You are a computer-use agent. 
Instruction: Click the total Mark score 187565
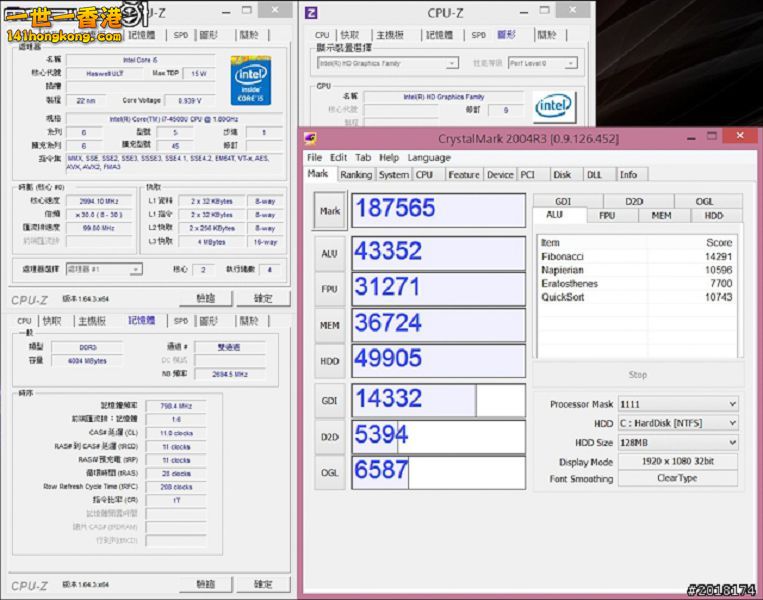point(438,210)
